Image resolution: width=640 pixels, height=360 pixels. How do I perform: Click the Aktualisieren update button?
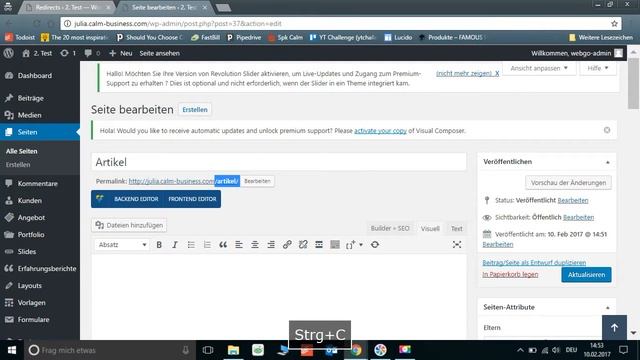point(586,275)
